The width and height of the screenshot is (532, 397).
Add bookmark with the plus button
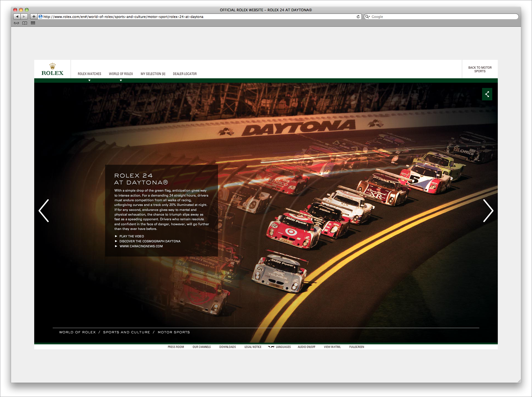(x=34, y=17)
